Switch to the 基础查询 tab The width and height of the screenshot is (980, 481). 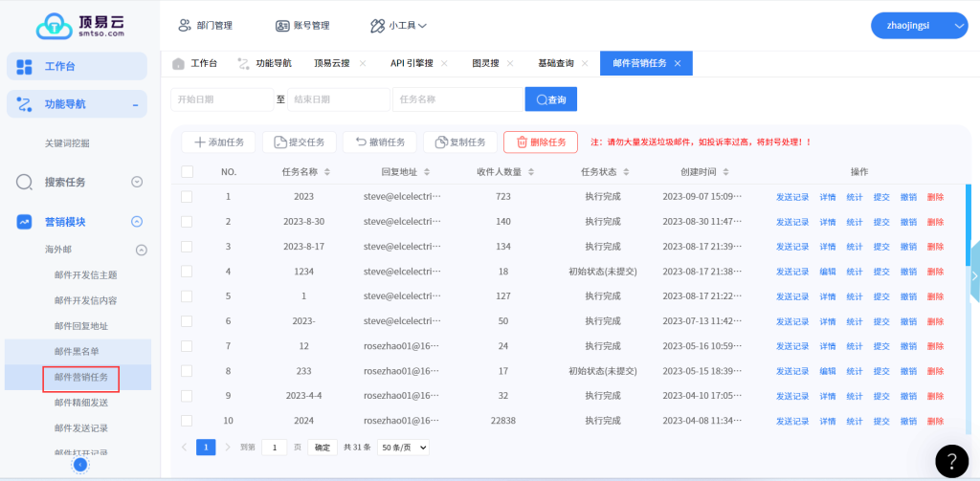point(556,63)
